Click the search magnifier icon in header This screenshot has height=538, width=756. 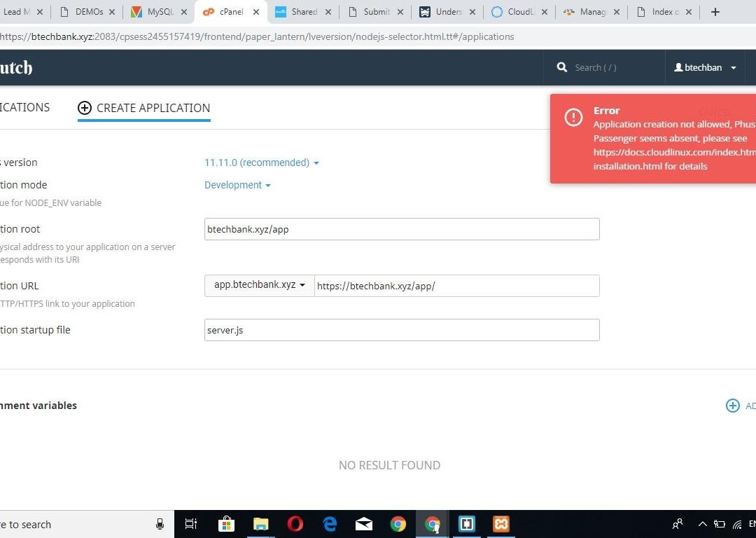pos(561,67)
